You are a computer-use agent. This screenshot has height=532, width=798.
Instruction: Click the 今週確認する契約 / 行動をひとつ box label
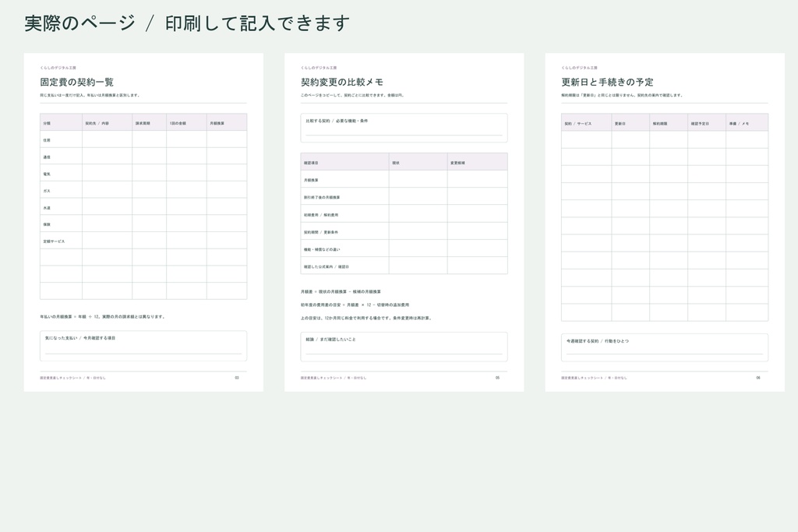click(x=598, y=341)
